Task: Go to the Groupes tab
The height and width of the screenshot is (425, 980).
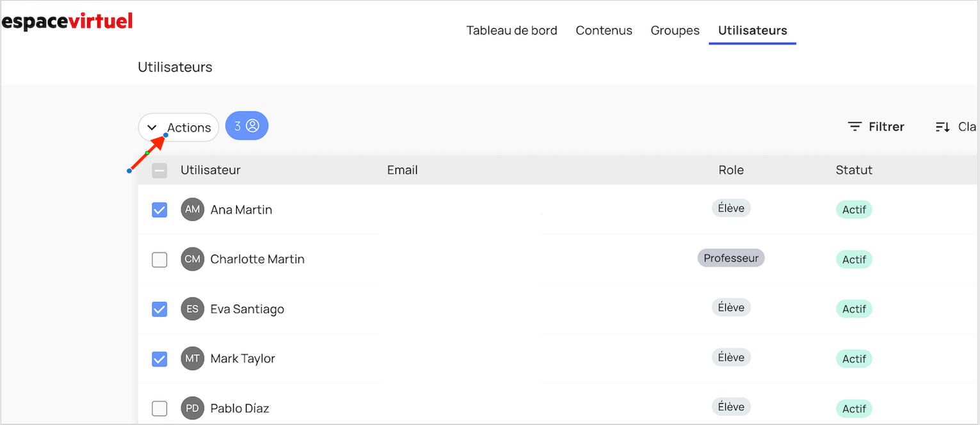Action: tap(675, 30)
